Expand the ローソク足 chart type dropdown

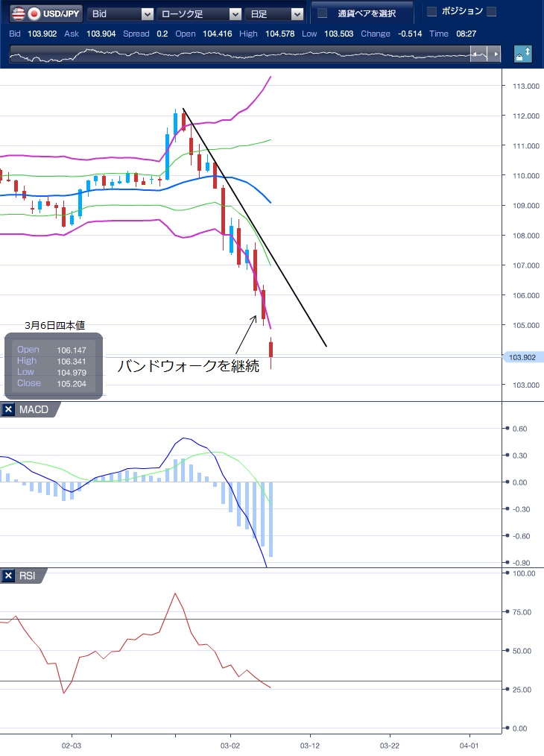(199, 13)
